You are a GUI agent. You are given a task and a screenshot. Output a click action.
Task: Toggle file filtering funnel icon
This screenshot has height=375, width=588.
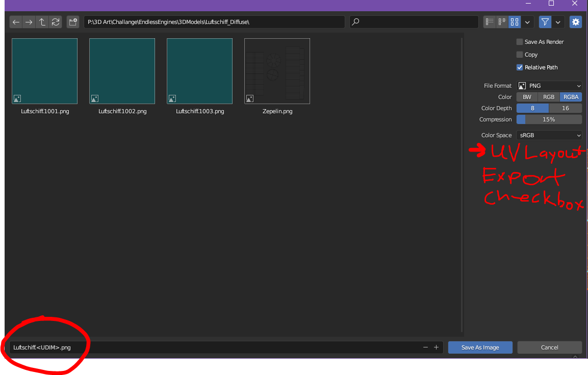tap(545, 22)
